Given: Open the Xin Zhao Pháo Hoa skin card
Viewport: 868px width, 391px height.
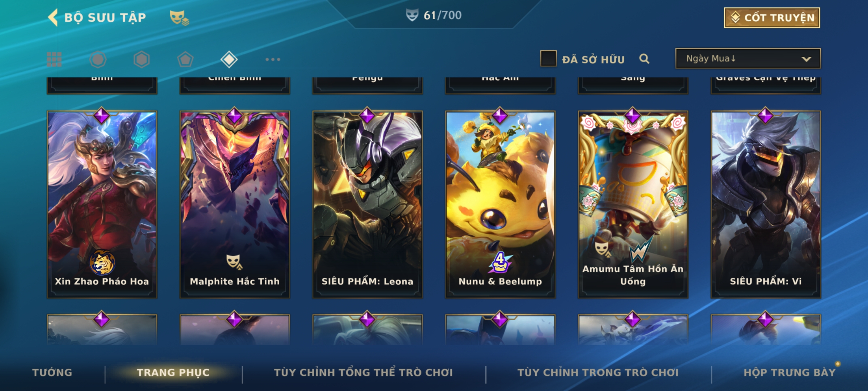Looking at the screenshot, I should pos(102,205).
